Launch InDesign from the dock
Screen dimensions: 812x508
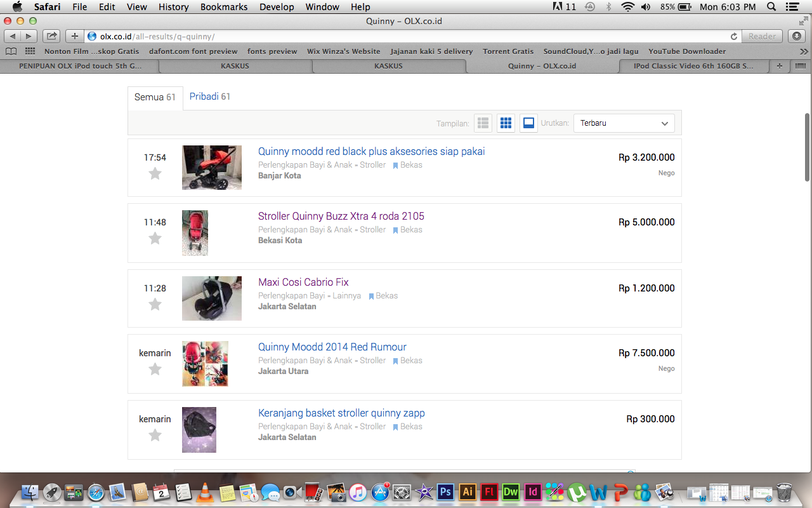[533, 491]
